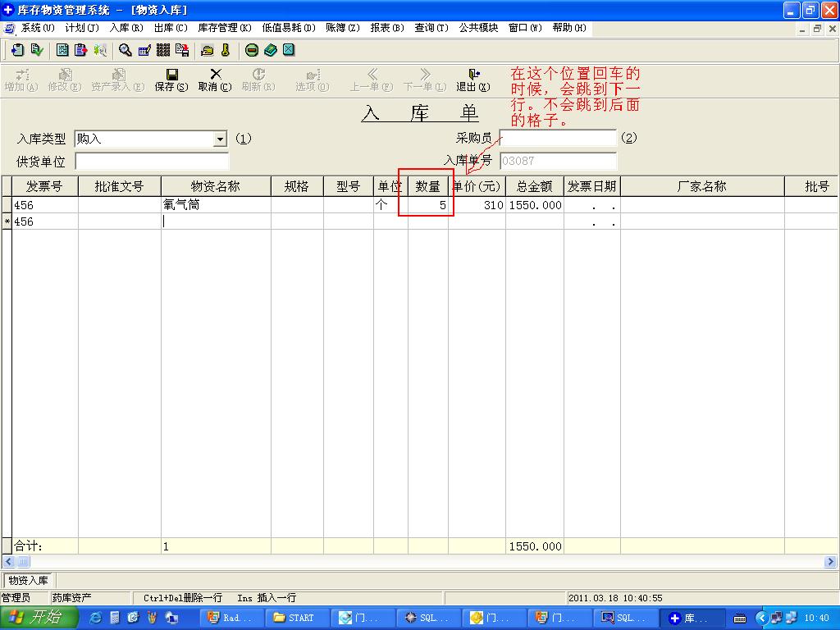This screenshot has width=840, height=630.
Task: Click the teal box with X icon
Action: coord(289,50)
